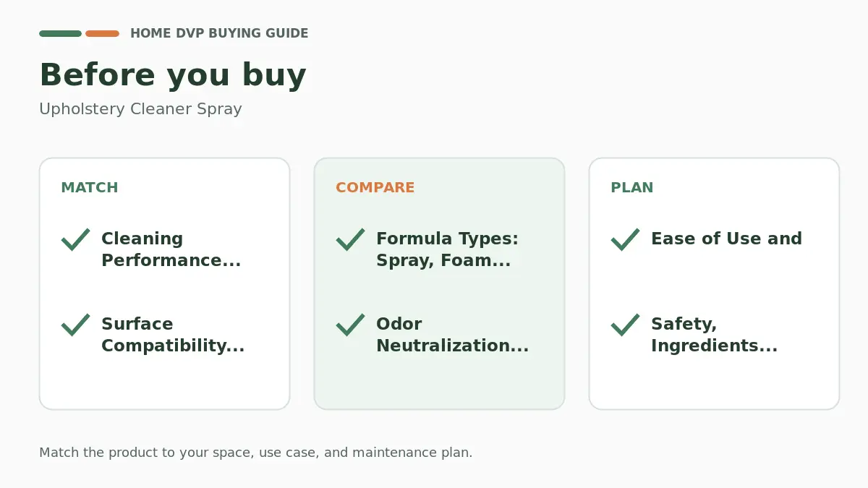This screenshot has height=488, width=868.
Task: Open the Cleaning Performance item text
Action: click(171, 249)
